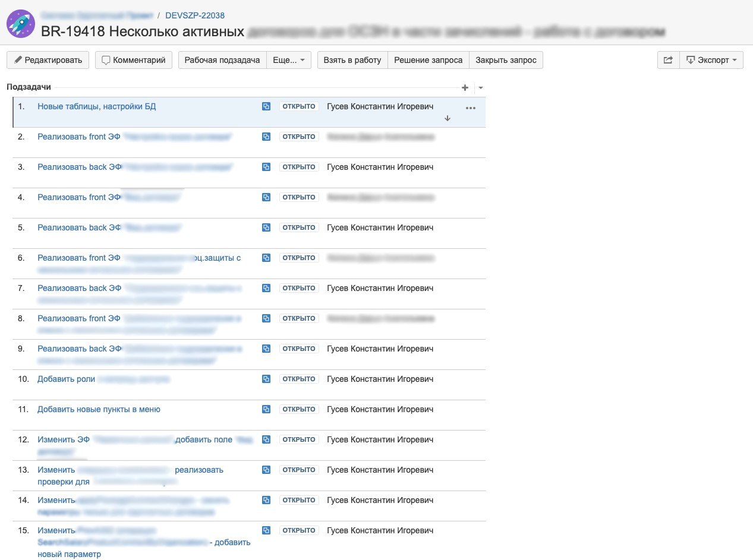The image size is (753, 560).
Task: Open the DEVSZP-22038 breadcrumb link
Action: tap(195, 15)
